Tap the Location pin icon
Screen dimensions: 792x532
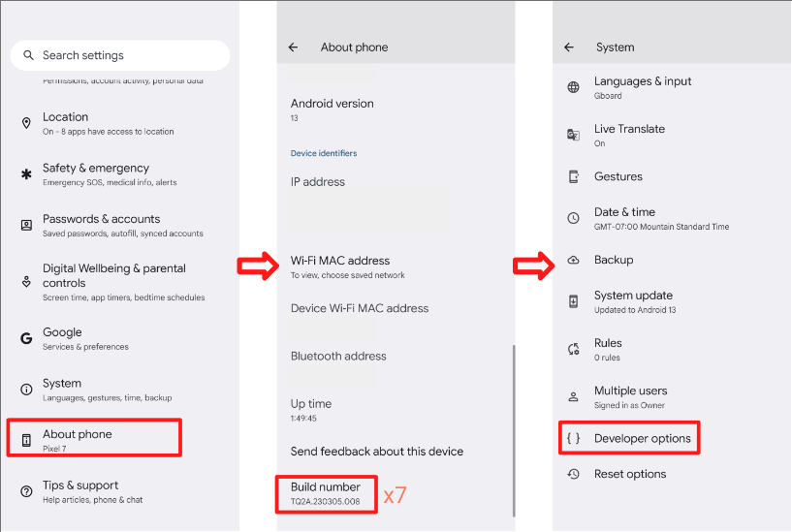tap(26, 123)
